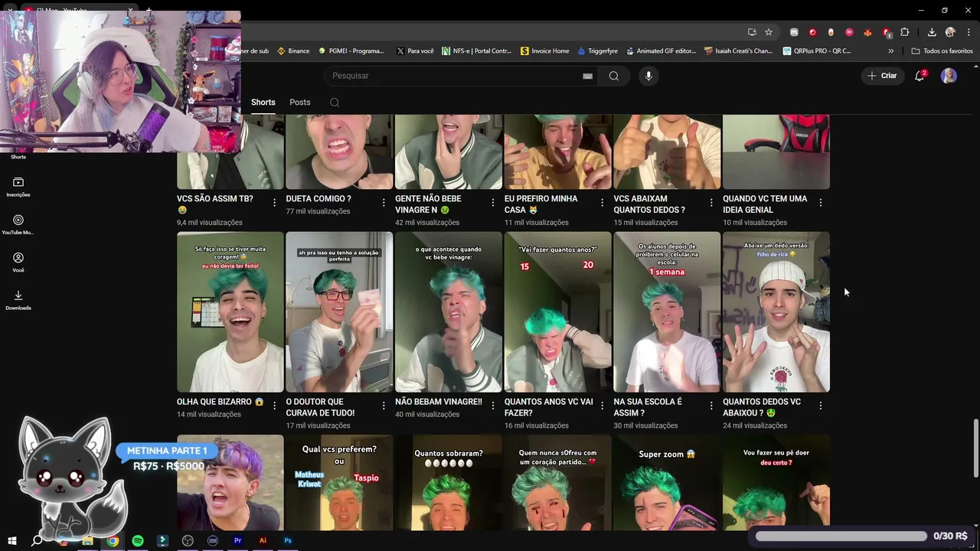The width and height of the screenshot is (980, 551).
Task: Open options for O DOUTOR QUE CURAVA DE TUDO
Action: [384, 406]
